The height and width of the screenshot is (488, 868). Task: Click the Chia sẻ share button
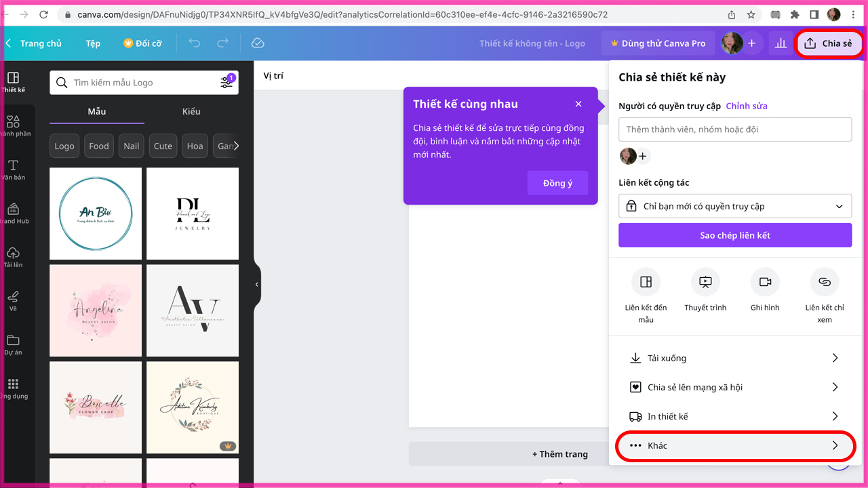[829, 43]
